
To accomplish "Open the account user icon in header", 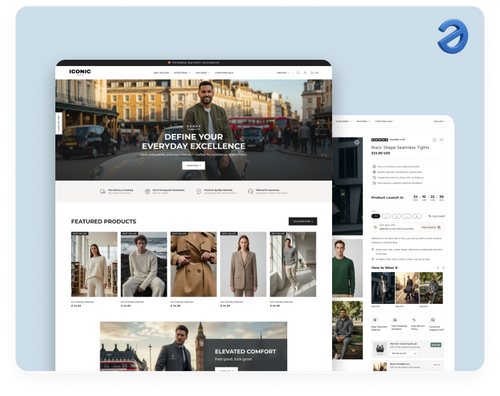I will [x=305, y=73].
